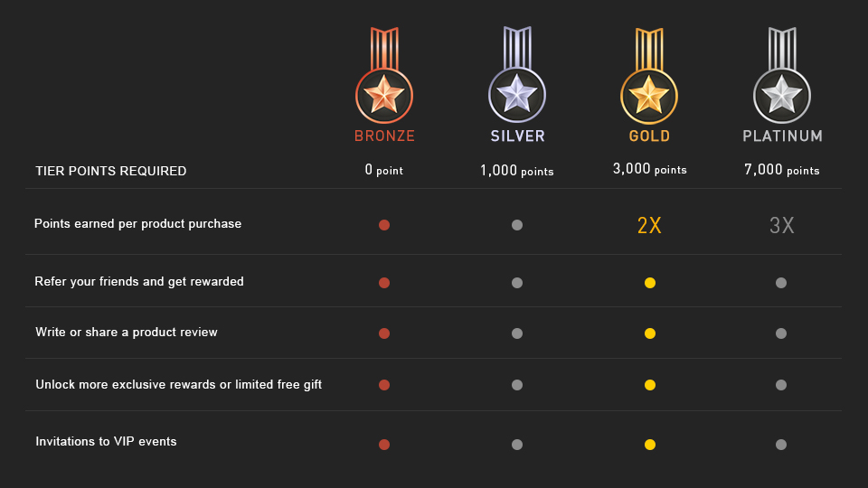The width and height of the screenshot is (868, 488).
Task: Click 'Invitations to VIP events' text
Action: tap(106, 442)
